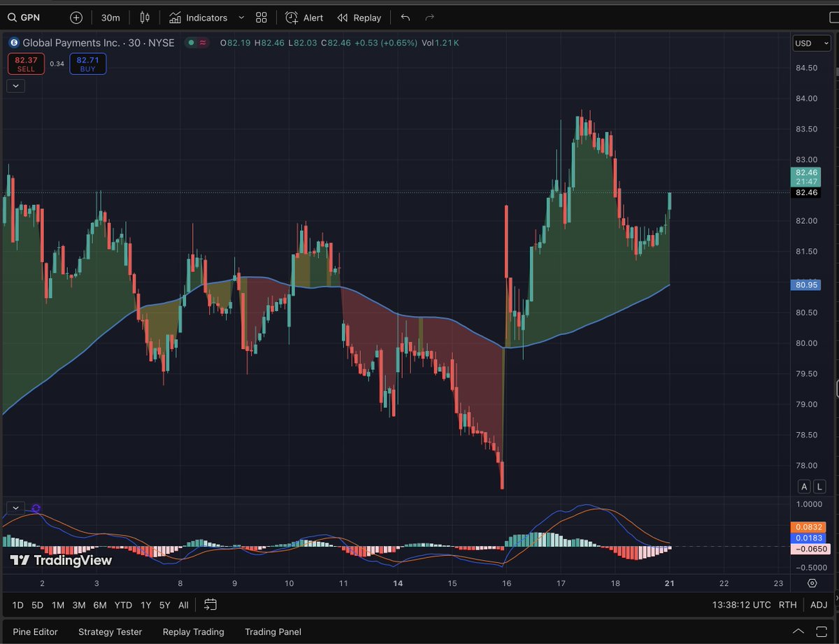Click the orange 0.0832 signal value label
The image size is (839, 644).
tap(808, 527)
